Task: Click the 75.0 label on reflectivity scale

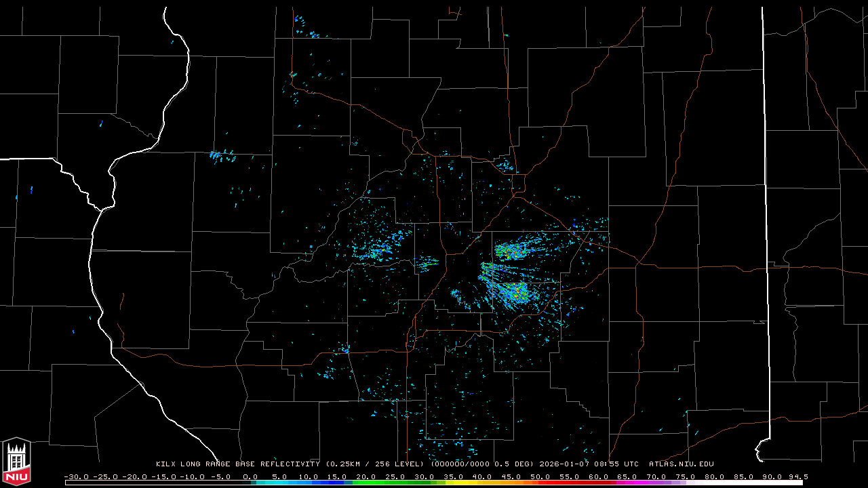Action: tap(686, 476)
